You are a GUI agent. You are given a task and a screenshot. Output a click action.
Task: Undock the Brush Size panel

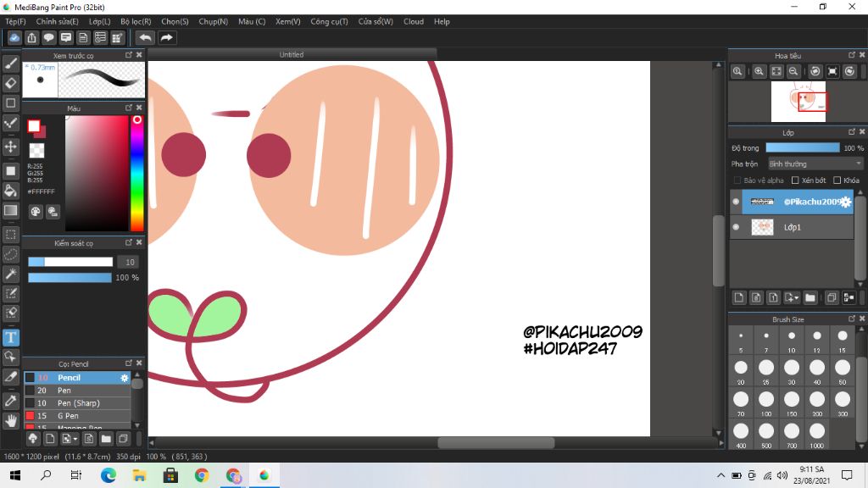coord(852,319)
